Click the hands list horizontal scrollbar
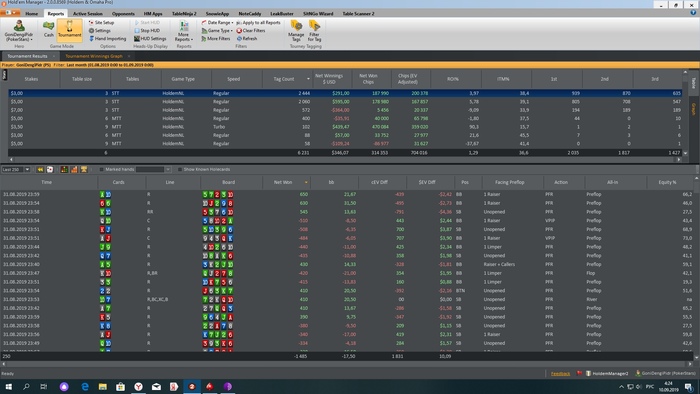700x394 pixels. [x=347, y=364]
